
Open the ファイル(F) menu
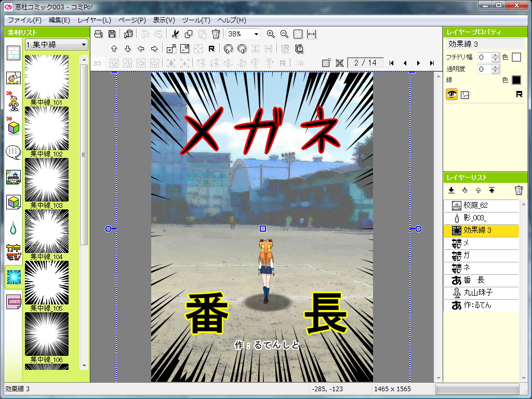(24, 20)
